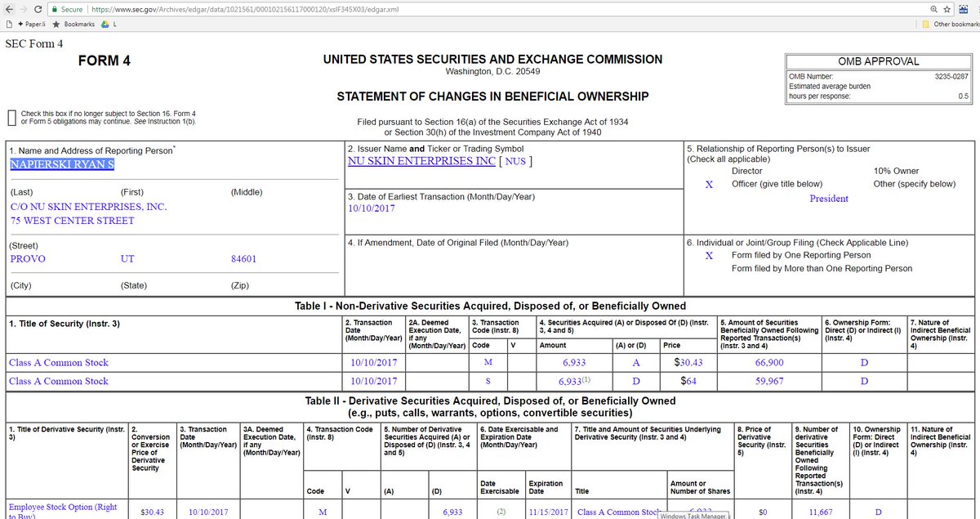Click the Secure padlock site info
Viewport: 980px width, 519px height.
67,9
